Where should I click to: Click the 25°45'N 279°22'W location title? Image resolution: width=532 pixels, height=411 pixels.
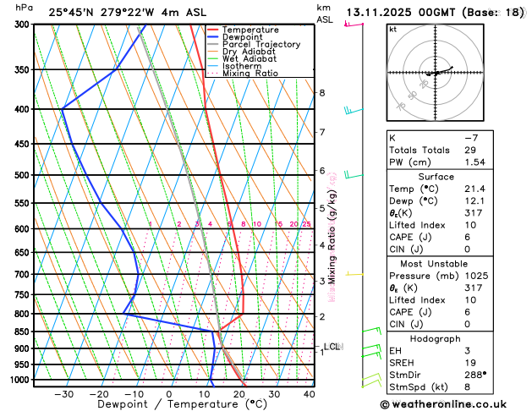tap(101, 13)
